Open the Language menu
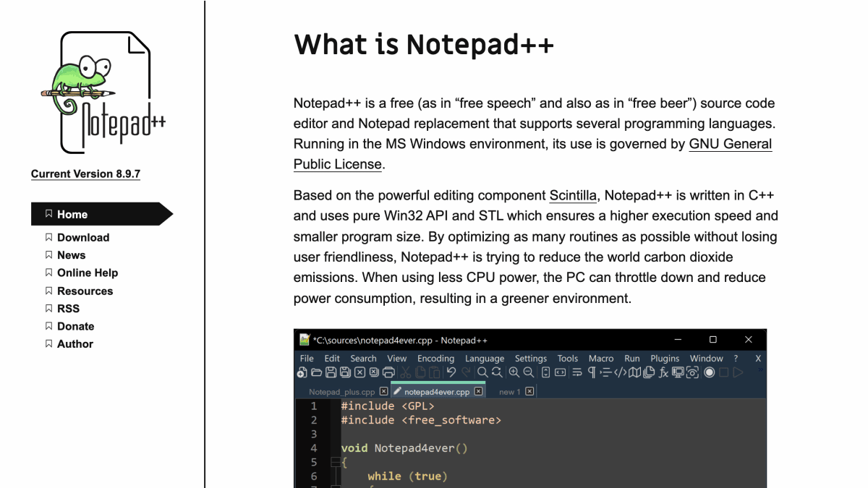The width and height of the screenshot is (868, 488). click(485, 359)
